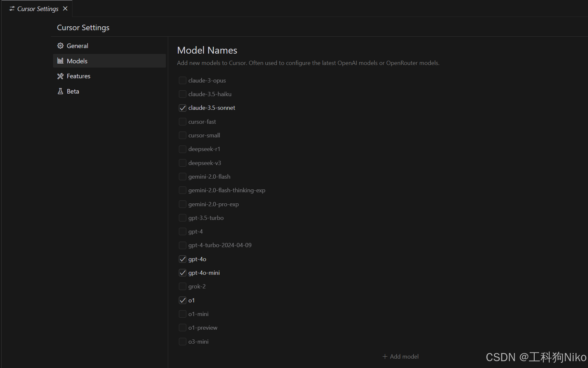
Task: Uncheck the claude-3.5-sonnet checkbox
Action: pos(182,108)
